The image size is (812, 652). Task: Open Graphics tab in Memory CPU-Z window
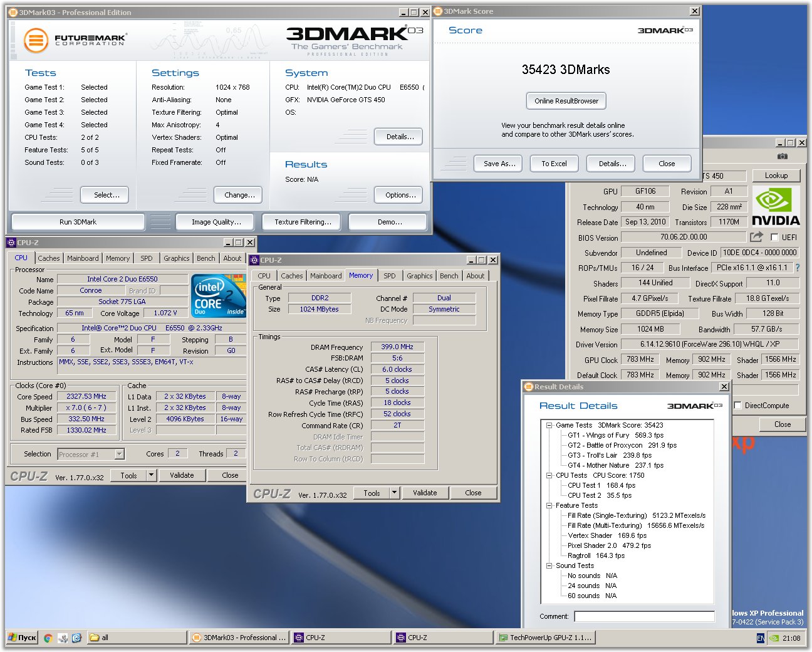click(419, 276)
